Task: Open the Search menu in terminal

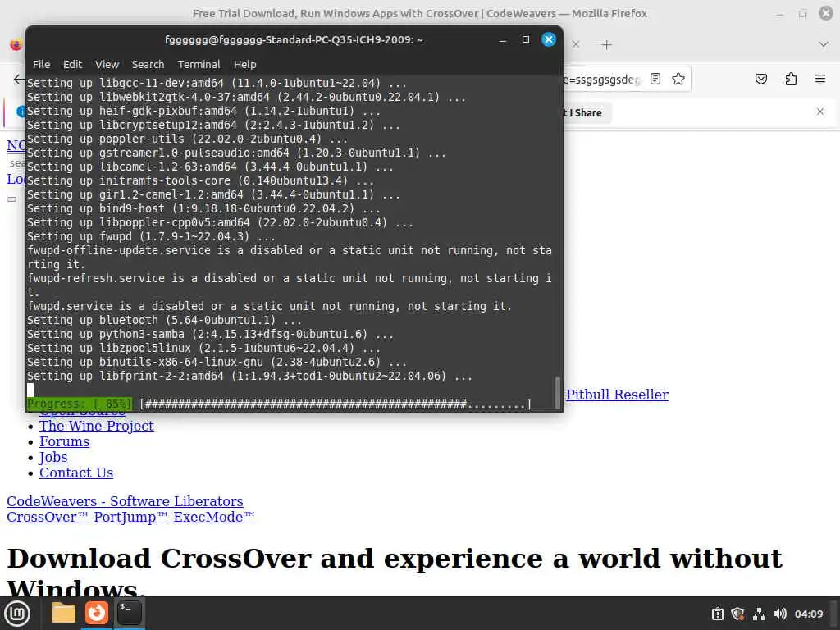Action: (148, 64)
